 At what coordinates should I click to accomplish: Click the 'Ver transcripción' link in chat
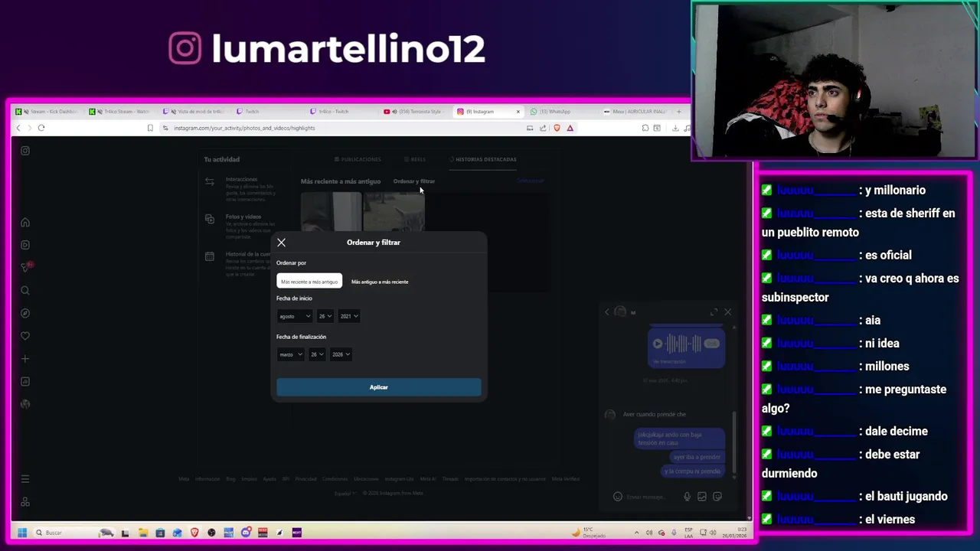(670, 361)
